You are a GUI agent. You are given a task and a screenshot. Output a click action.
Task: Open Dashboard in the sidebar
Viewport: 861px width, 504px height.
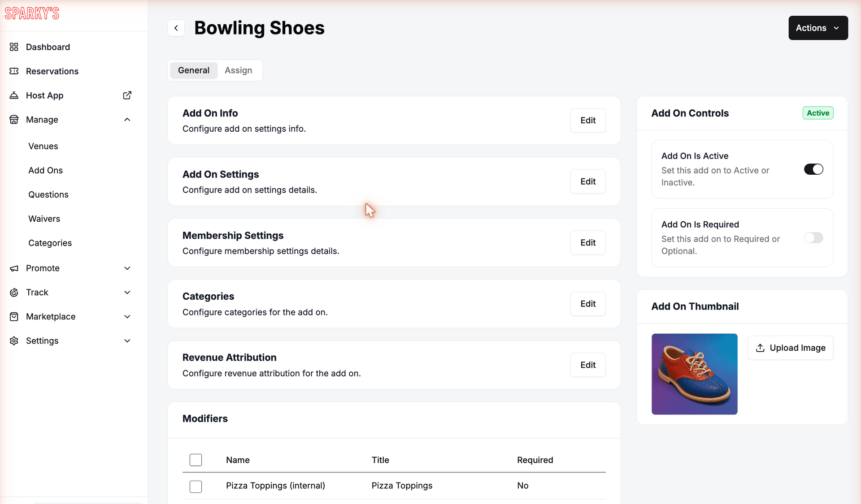(x=48, y=47)
